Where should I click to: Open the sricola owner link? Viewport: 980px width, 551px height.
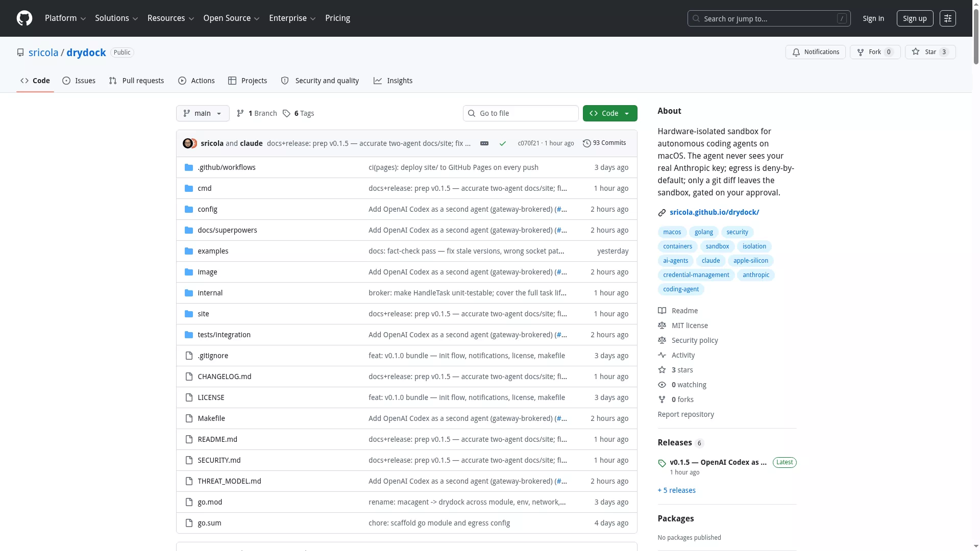coord(43,53)
